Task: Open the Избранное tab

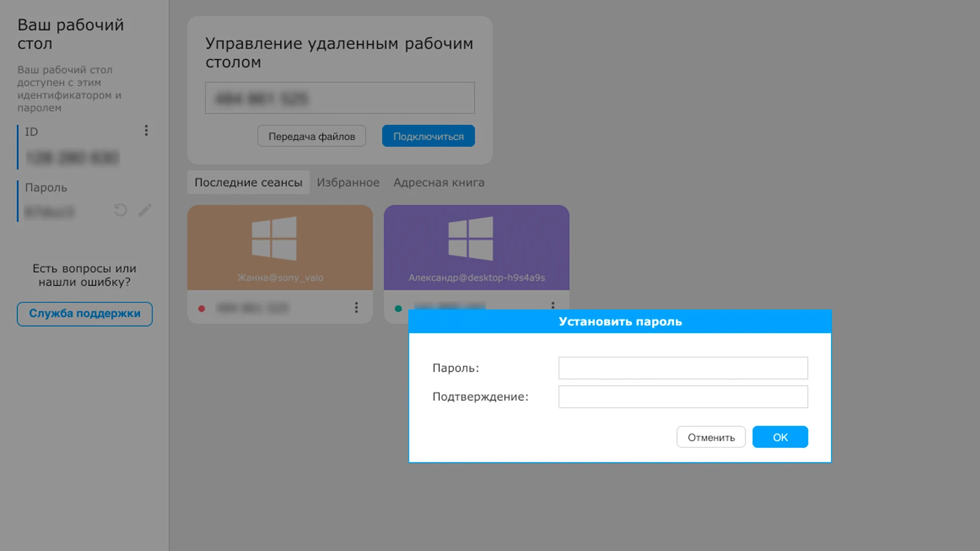Action: pyautogui.click(x=348, y=182)
